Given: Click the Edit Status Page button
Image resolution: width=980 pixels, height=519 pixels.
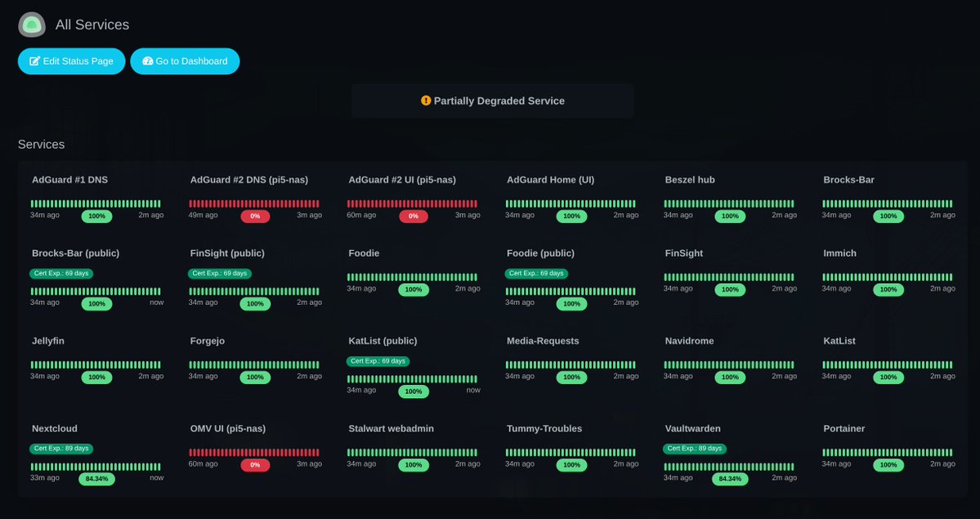Looking at the screenshot, I should [72, 61].
